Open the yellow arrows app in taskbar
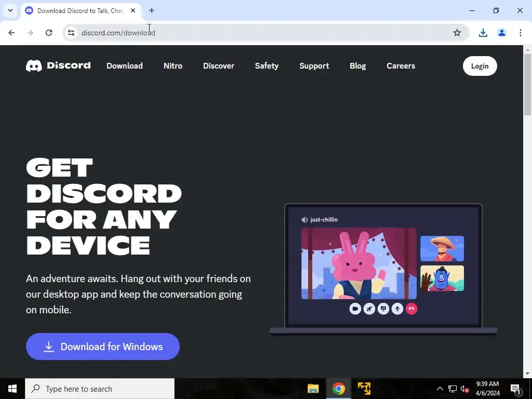Screen dimensions: 532x399 pyautogui.click(x=364, y=389)
